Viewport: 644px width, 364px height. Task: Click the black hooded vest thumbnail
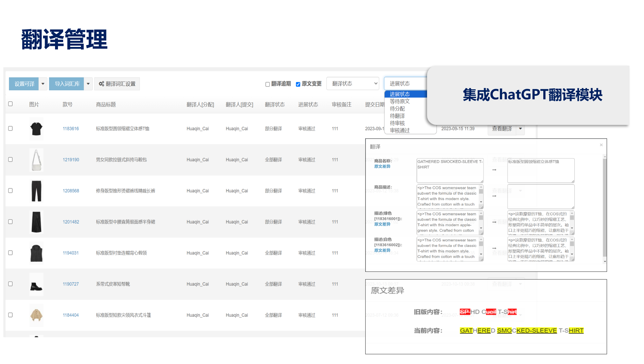tap(36, 253)
